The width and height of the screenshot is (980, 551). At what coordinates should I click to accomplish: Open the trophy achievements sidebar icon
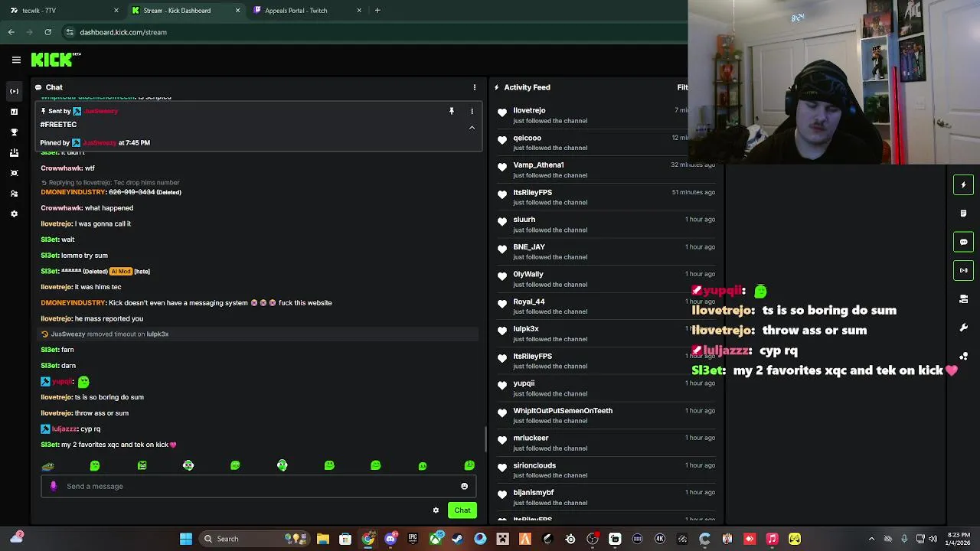(x=14, y=132)
